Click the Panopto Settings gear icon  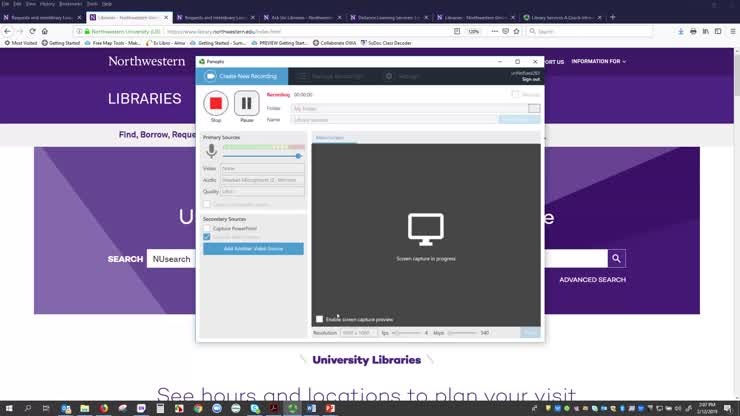(389, 76)
